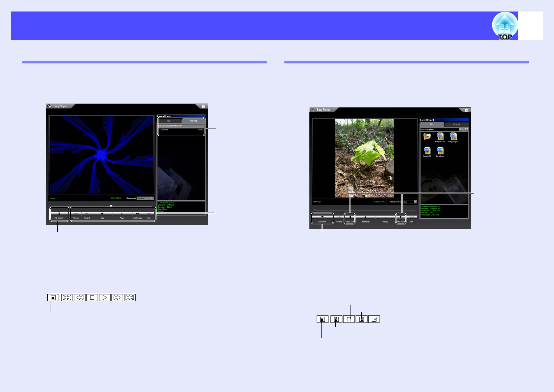Click Fast Forward in the audio player
Screen dimensions: 554x392
[x=137, y=214]
